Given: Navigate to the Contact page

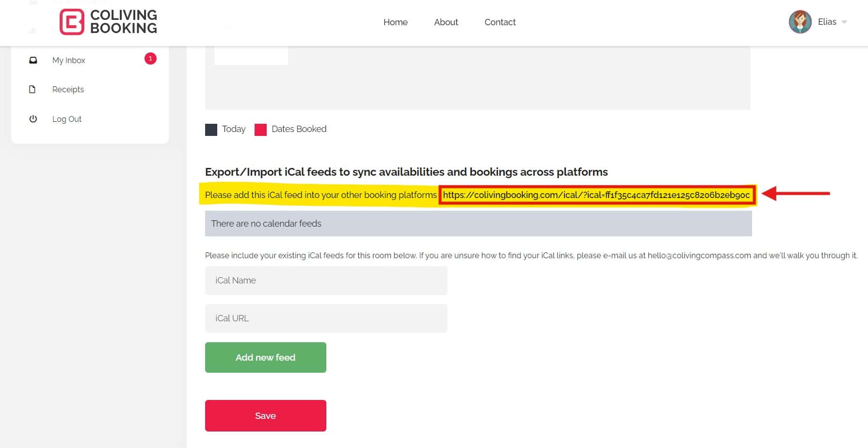Looking at the screenshot, I should pyautogui.click(x=500, y=22).
